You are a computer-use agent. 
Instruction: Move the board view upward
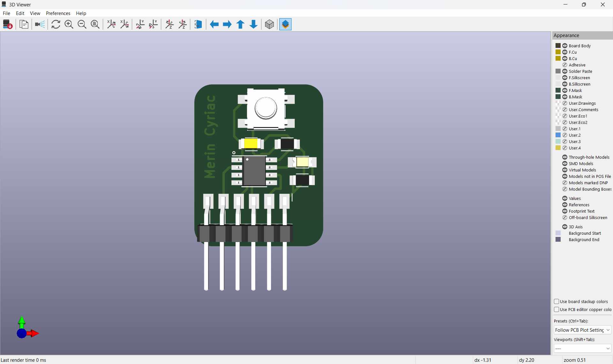(x=240, y=24)
